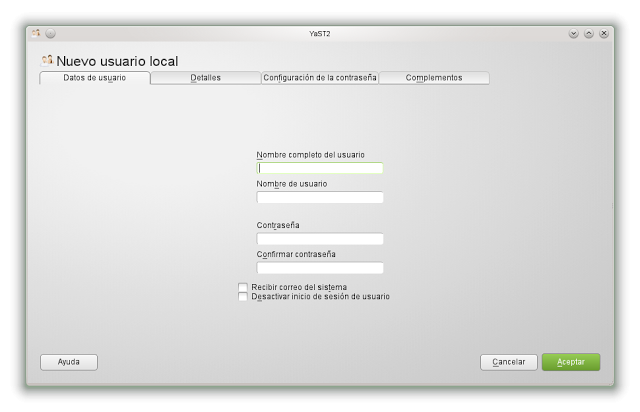This screenshot has height=412, width=640.
Task: Select the Confirmar contraseña field
Action: [x=320, y=268]
